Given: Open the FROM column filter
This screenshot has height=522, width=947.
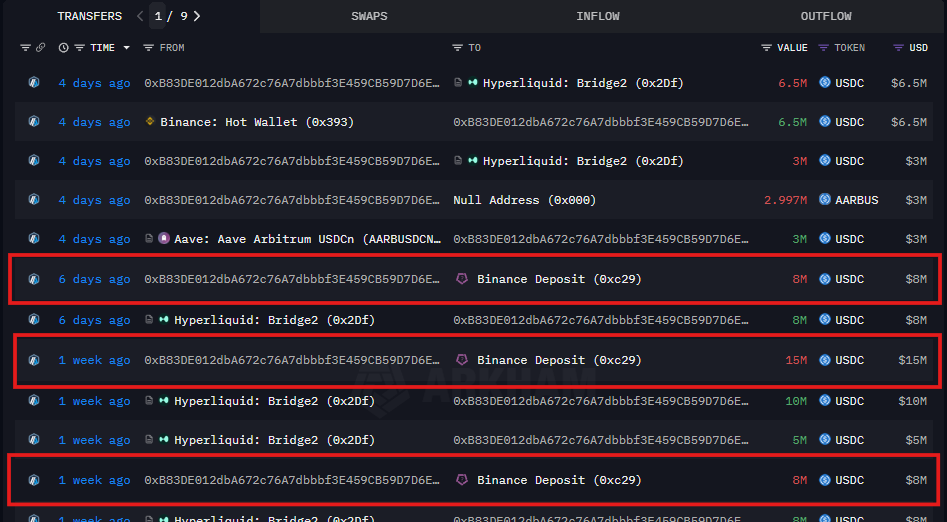Looking at the screenshot, I should tap(149, 48).
